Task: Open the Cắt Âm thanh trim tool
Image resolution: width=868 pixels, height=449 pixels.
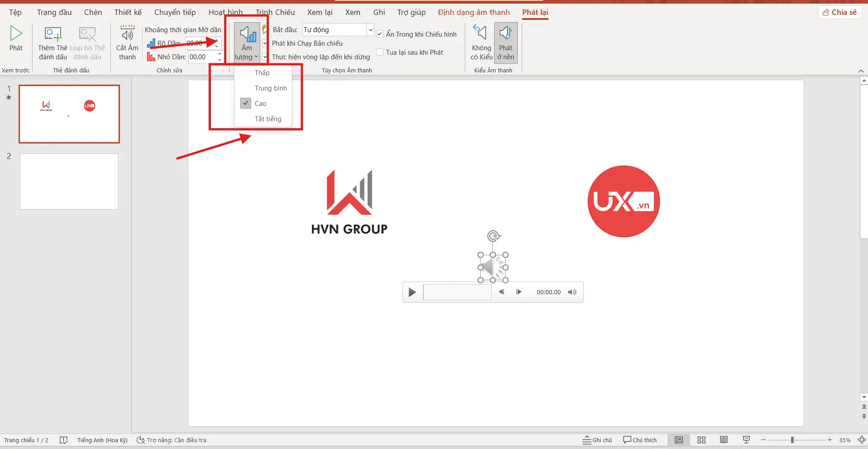Action: click(127, 34)
